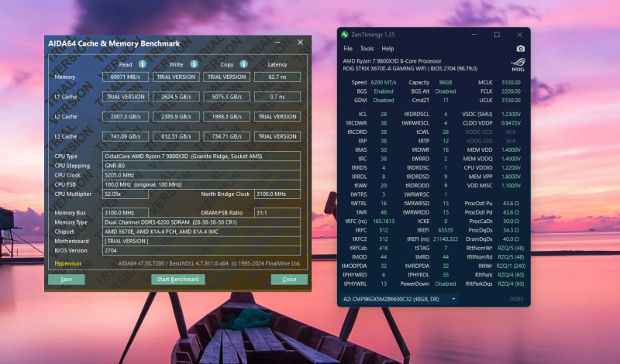Viewport: 620px width, 364px height.
Task: Click the tRFCsb value 416
Action: (x=384, y=248)
